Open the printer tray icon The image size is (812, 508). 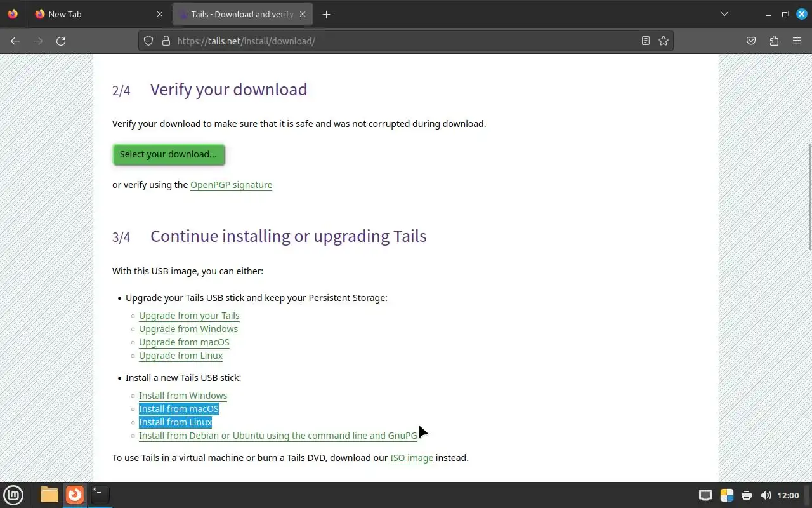[747, 495]
